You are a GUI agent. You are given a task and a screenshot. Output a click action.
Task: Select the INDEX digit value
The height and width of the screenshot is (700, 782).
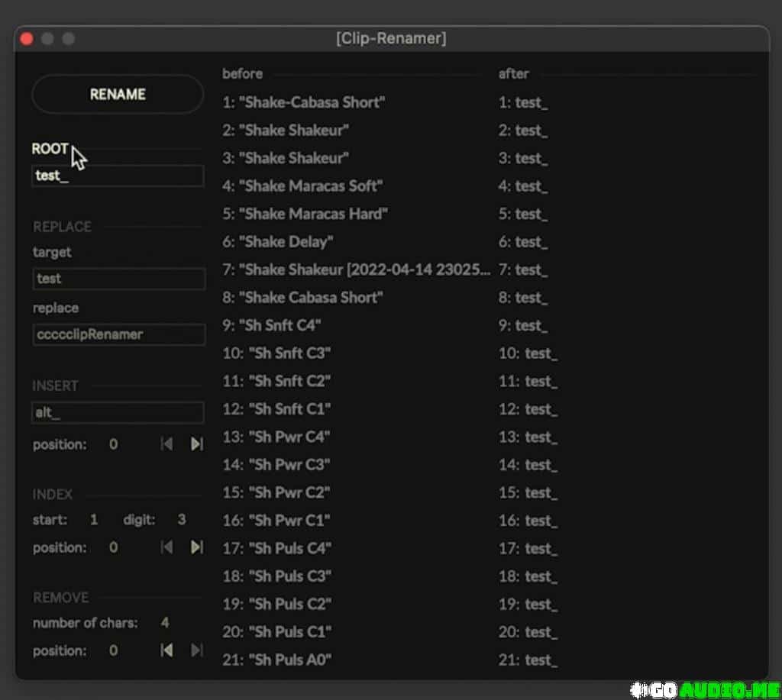pyautogui.click(x=181, y=520)
